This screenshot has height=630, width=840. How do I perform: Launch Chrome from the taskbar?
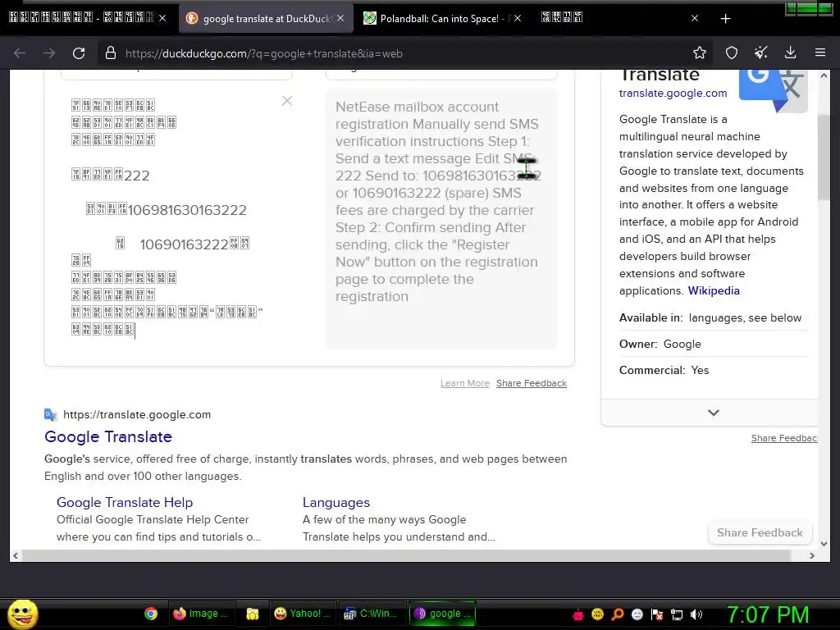coord(151,614)
